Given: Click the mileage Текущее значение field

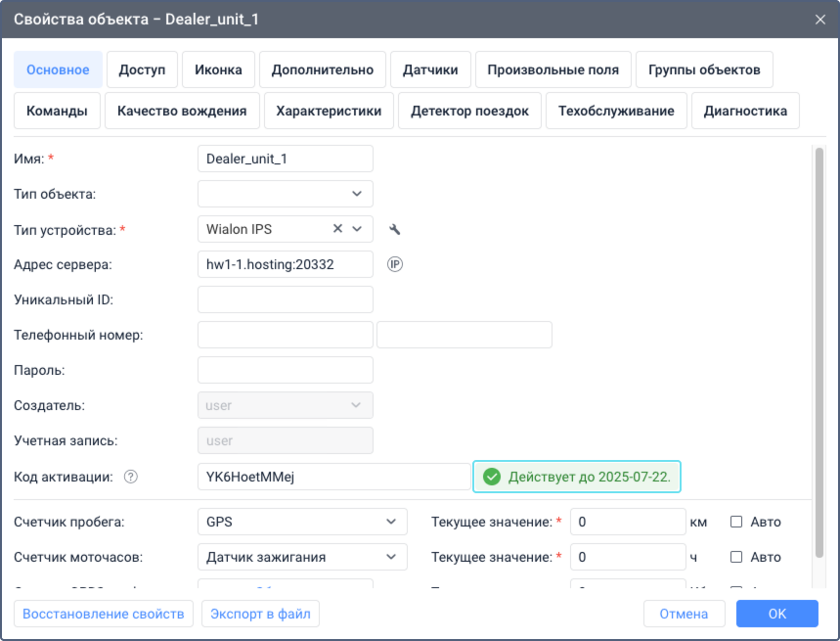Looking at the screenshot, I should click(628, 522).
